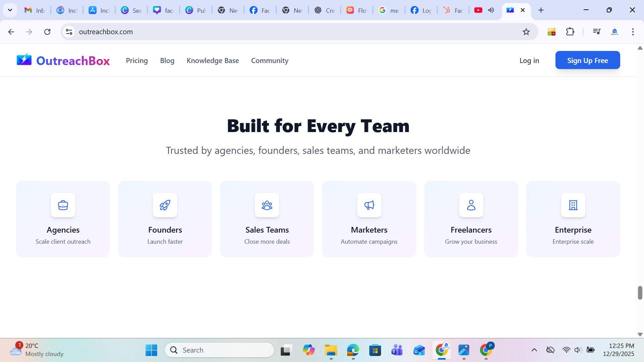Open the Knowledge Base menu item

point(213,61)
